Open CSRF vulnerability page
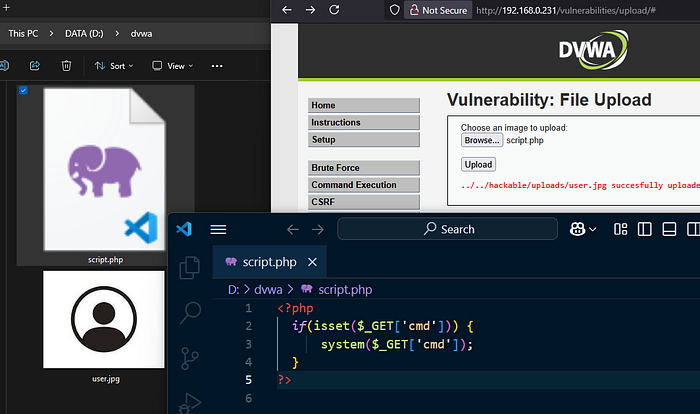The height and width of the screenshot is (414, 700). click(x=364, y=201)
